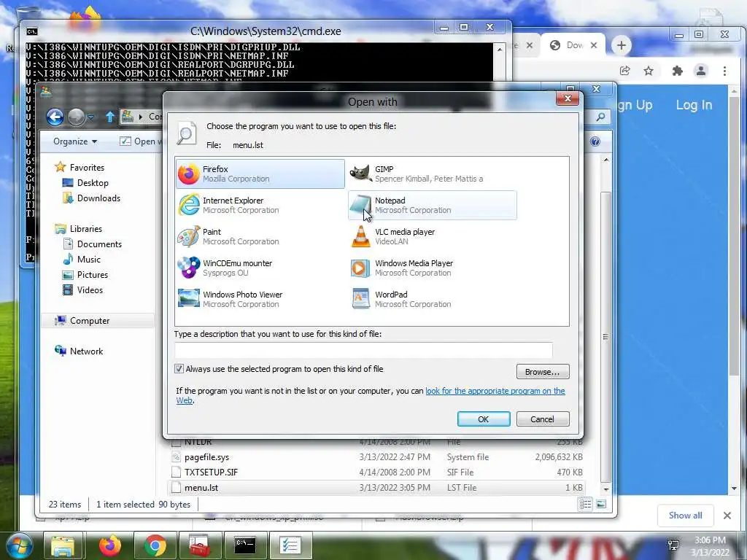Open the Organize dropdown menu in Explorer
The height and width of the screenshot is (560, 747).
click(75, 141)
